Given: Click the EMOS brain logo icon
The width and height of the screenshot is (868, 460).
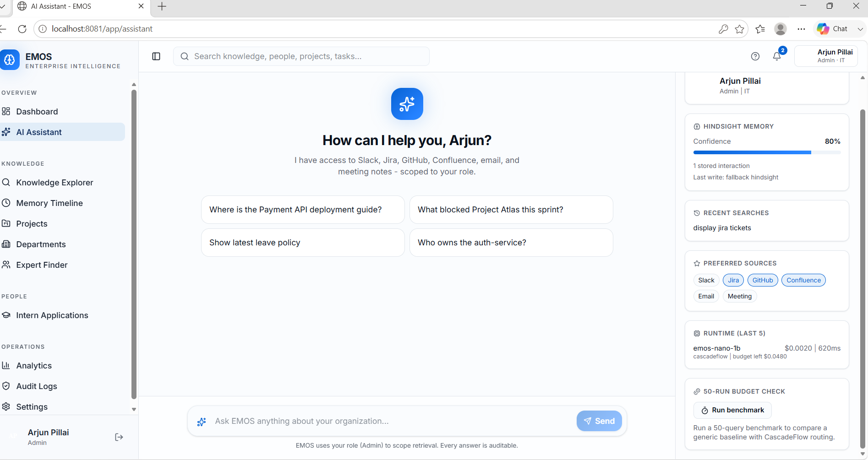Looking at the screenshot, I should (9, 60).
